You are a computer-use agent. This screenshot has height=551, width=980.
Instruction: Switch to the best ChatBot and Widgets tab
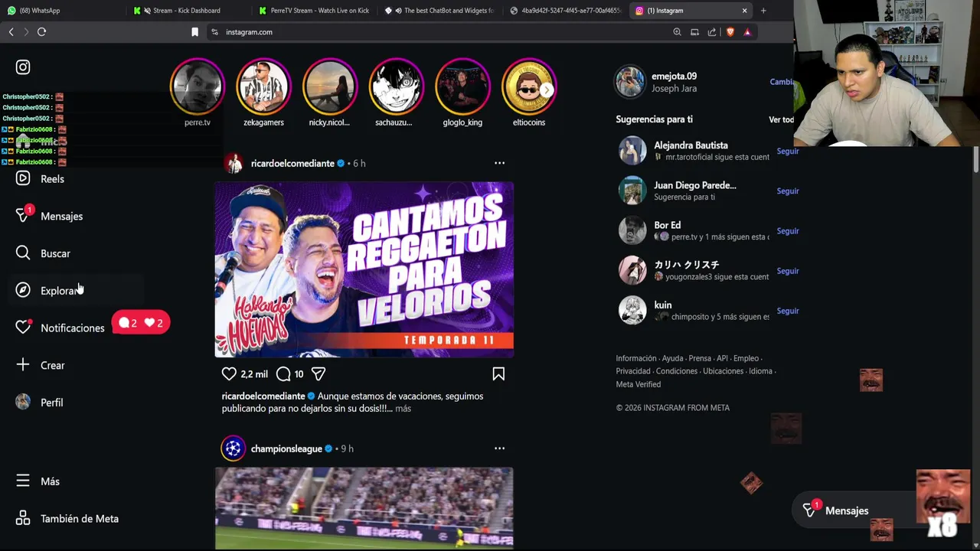[439, 11]
